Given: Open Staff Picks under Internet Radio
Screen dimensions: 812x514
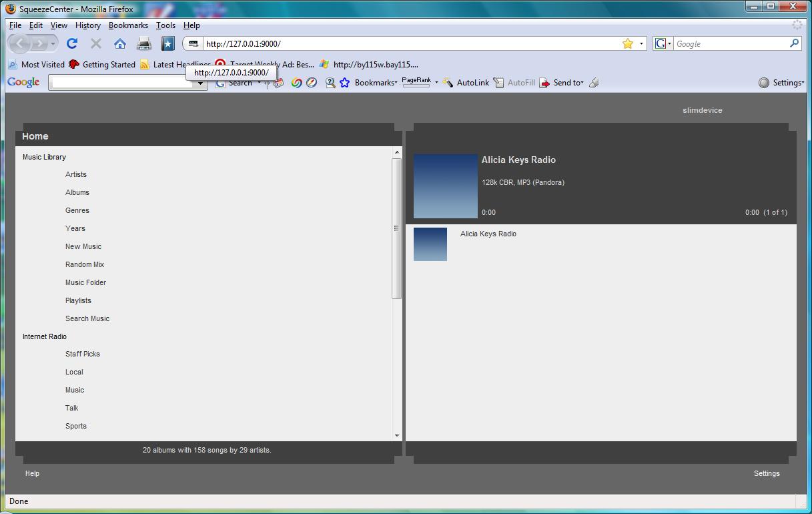Looking at the screenshot, I should 83,354.
